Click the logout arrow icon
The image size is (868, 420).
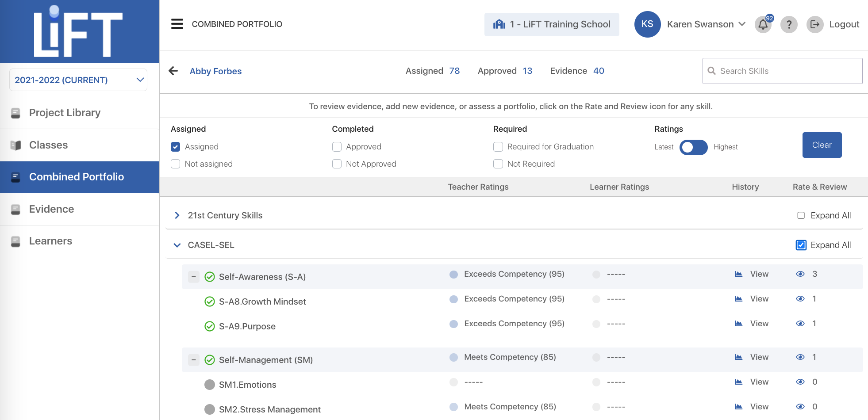pyautogui.click(x=815, y=24)
